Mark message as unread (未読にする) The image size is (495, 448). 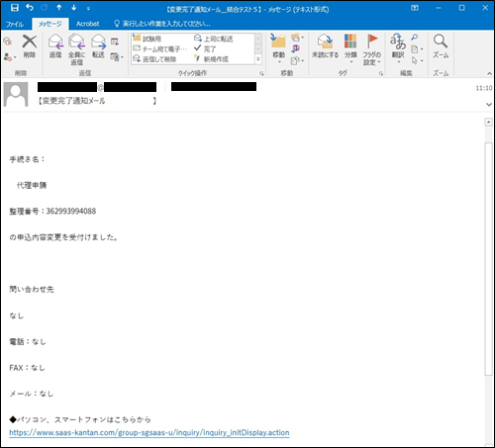click(325, 42)
